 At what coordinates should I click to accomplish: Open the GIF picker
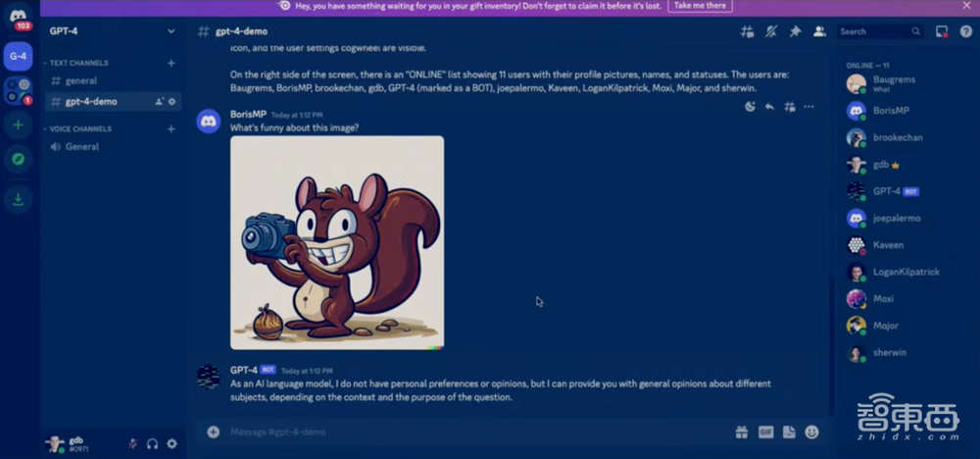[x=765, y=432]
